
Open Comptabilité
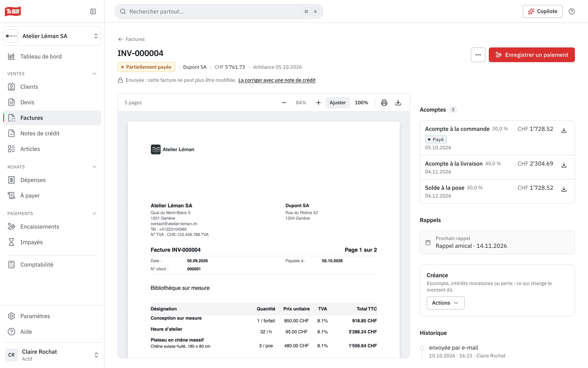pyautogui.click(x=52, y=265)
